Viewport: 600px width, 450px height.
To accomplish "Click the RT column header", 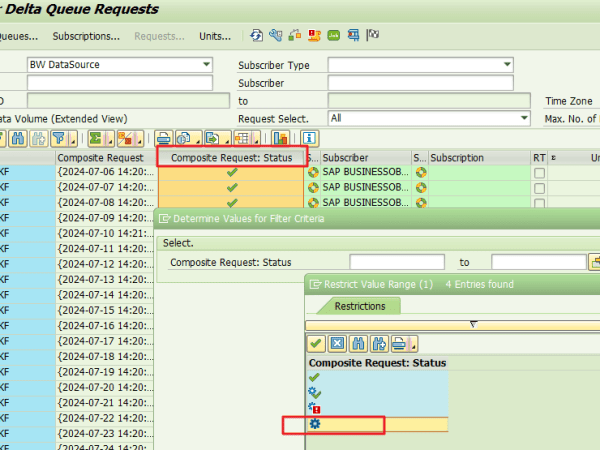I will pos(539,158).
